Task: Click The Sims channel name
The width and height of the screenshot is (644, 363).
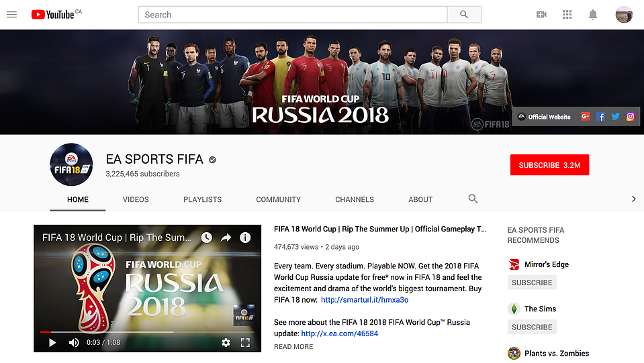Action: (x=540, y=309)
